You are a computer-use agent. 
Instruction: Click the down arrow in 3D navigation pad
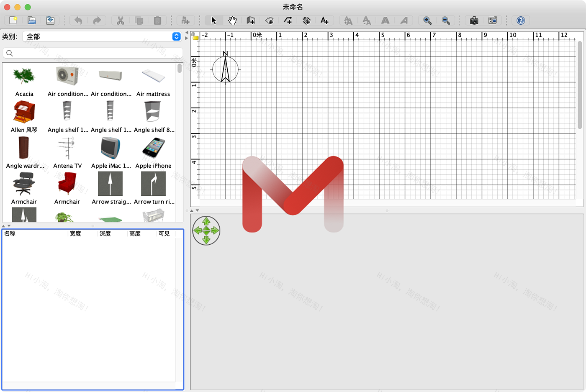(x=206, y=240)
